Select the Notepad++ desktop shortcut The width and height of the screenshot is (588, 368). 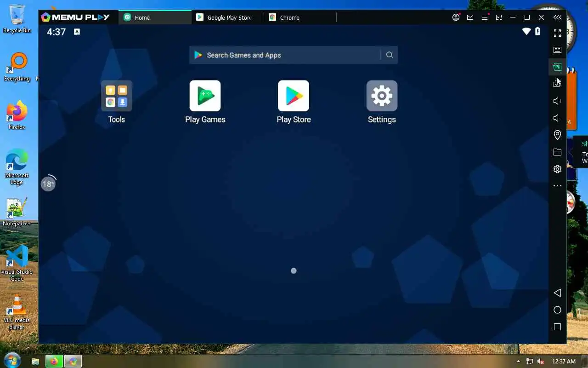pos(17,212)
